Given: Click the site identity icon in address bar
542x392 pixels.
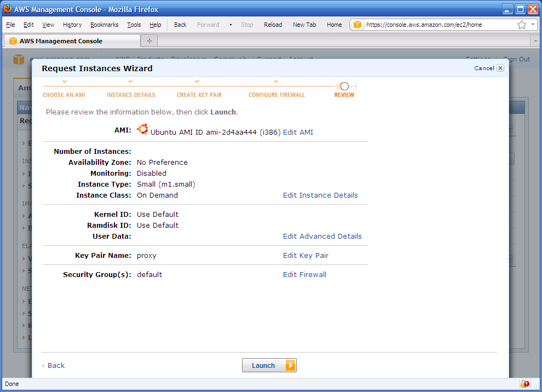Looking at the screenshot, I should click(358, 25).
